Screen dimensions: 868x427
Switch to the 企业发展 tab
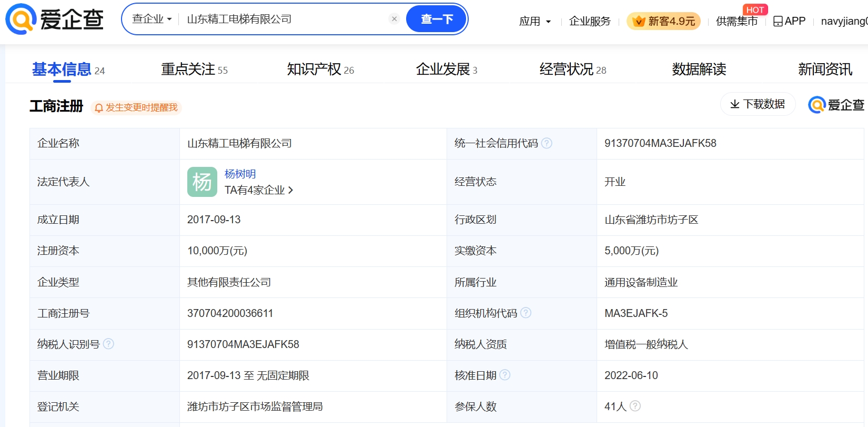point(446,69)
